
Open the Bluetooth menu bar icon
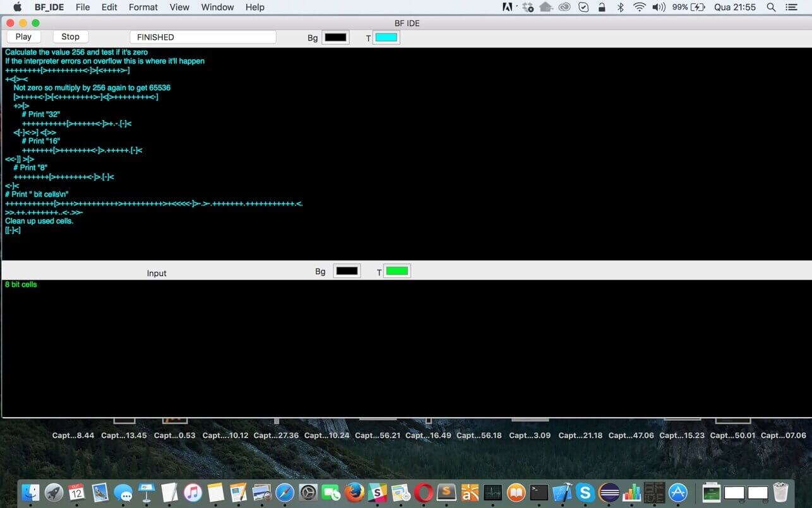(620, 7)
